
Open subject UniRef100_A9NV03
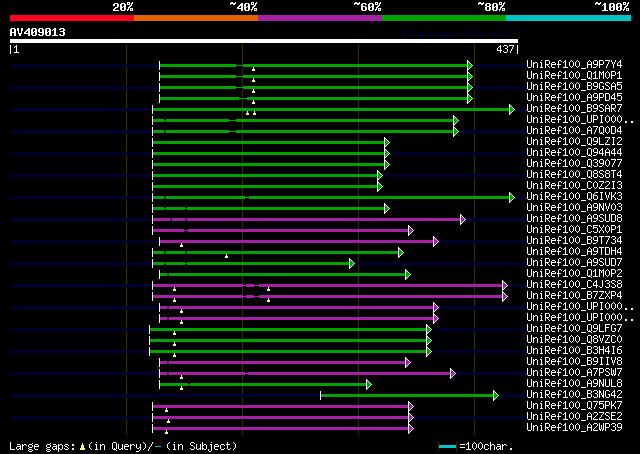(574, 207)
